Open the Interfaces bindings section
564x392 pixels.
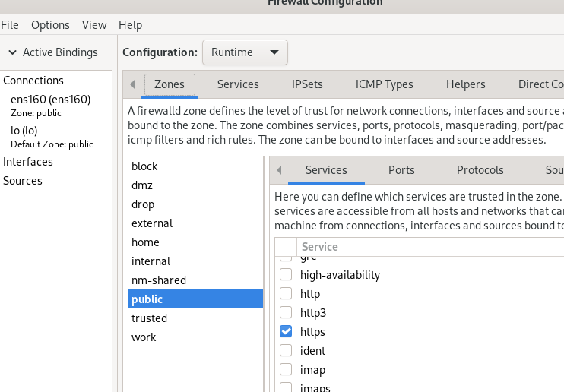[28, 162]
